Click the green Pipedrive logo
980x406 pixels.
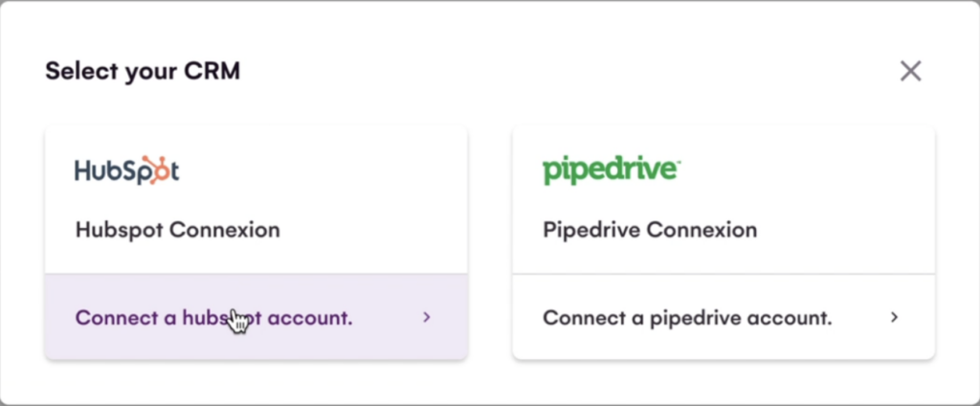611,170
